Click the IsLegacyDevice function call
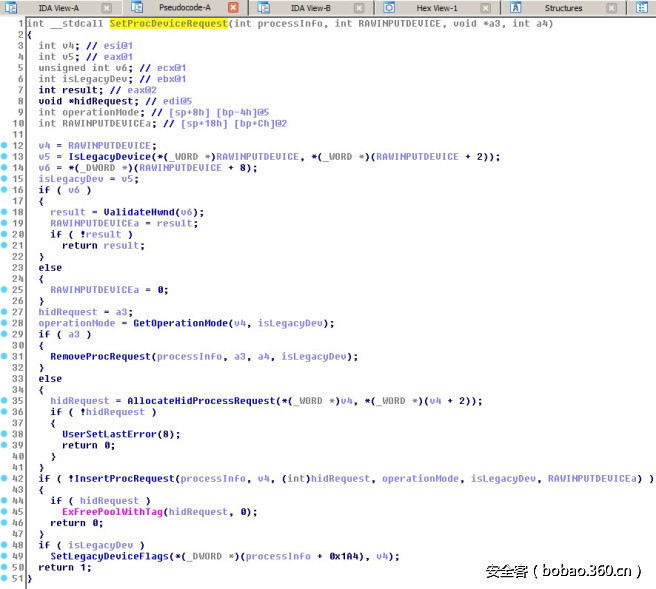 coord(110,156)
